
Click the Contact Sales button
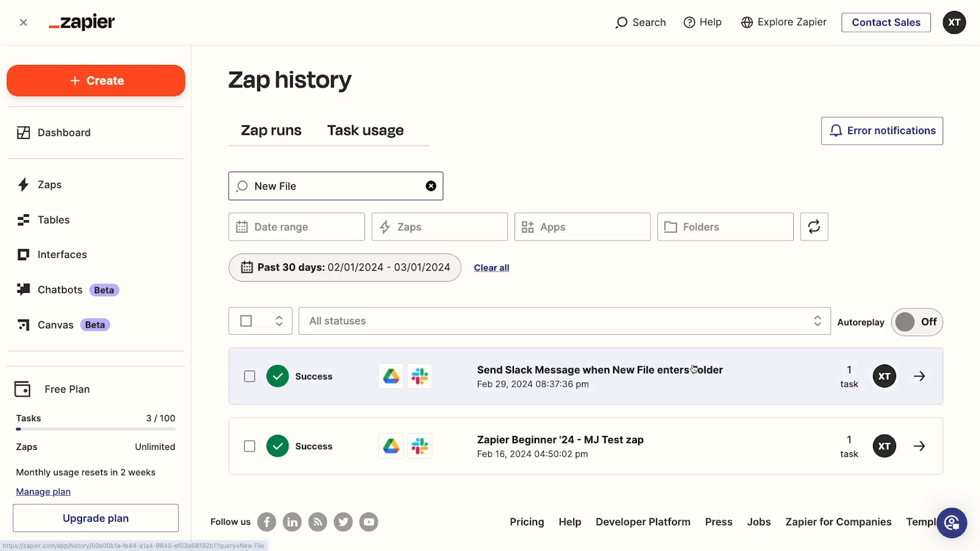pyautogui.click(x=886, y=23)
